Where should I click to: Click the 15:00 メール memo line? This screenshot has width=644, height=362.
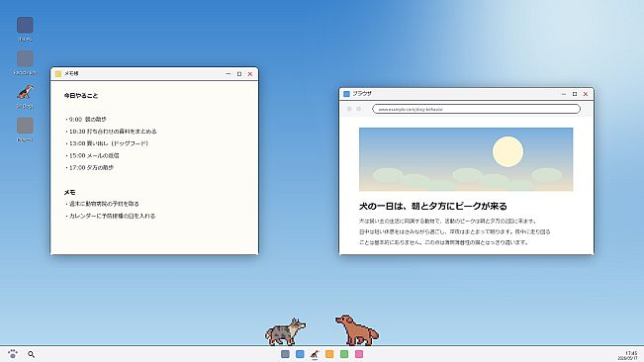[92, 155]
